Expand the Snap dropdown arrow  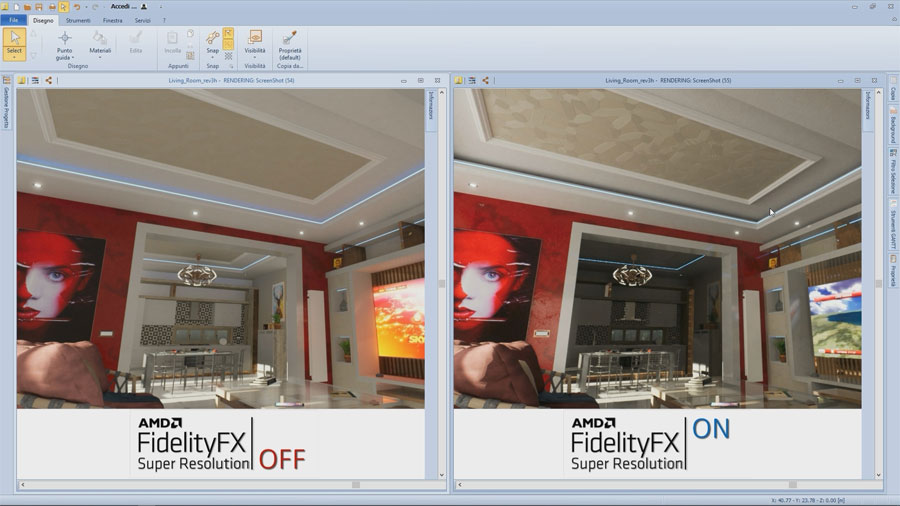pos(212,57)
